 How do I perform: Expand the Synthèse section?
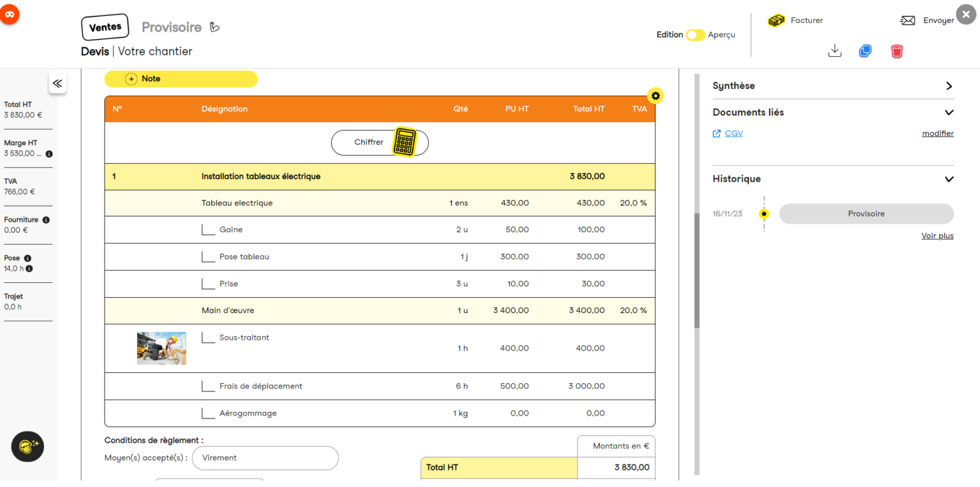pyautogui.click(x=949, y=86)
